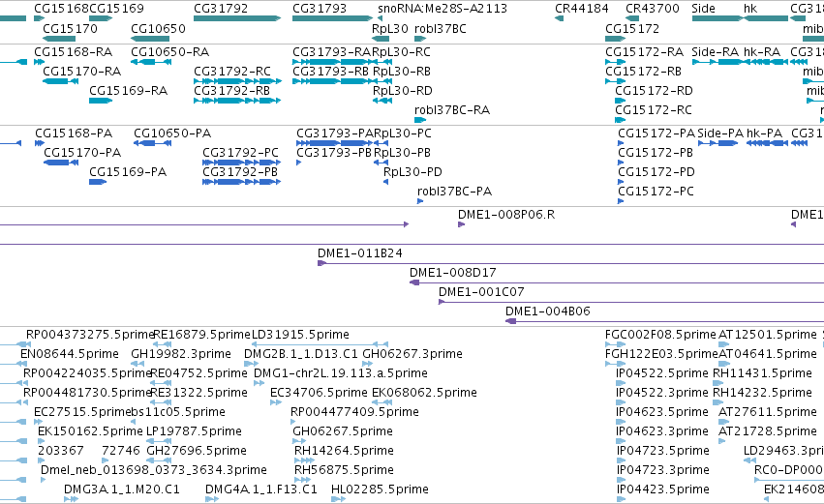The width and height of the screenshot is (824, 504).
Task: Click the CG31793 gene label
Action: (320, 9)
